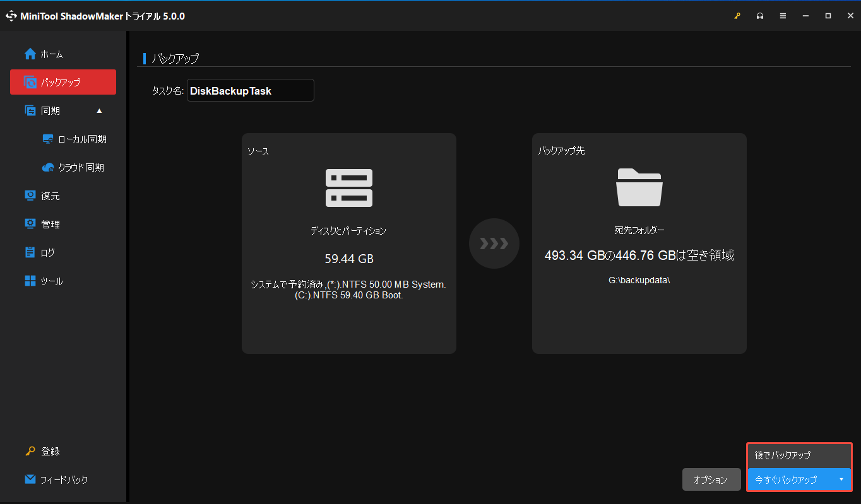Image resolution: width=861 pixels, height=504 pixels.
Task: Expand the 今すぐバックアップ dropdown arrow
Action: pos(841,479)
